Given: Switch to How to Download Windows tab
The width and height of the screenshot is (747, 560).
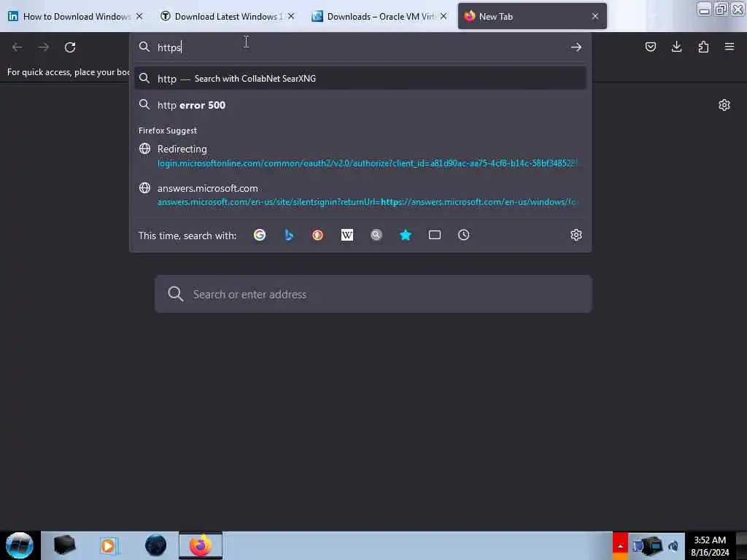Looking at the screenshot, I should [76, 16].
